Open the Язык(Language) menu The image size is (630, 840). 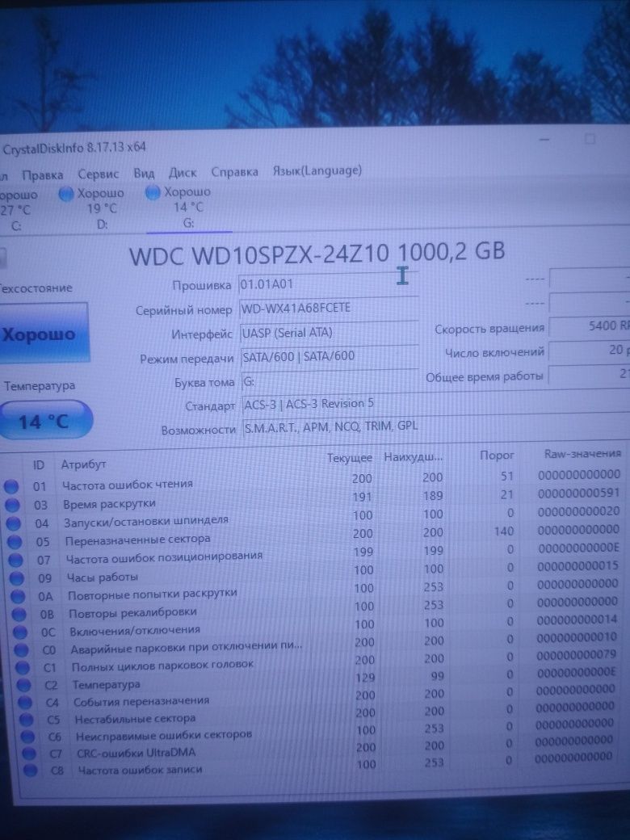317,171
